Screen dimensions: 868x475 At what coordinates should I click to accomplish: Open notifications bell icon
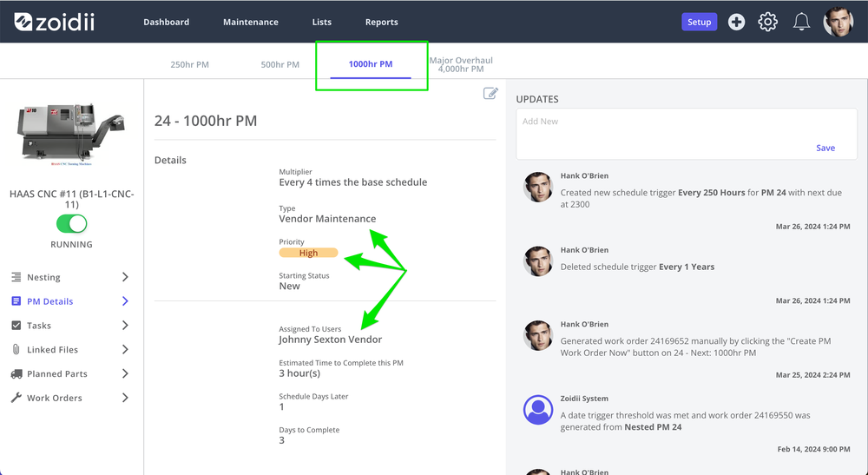(801, 23)
